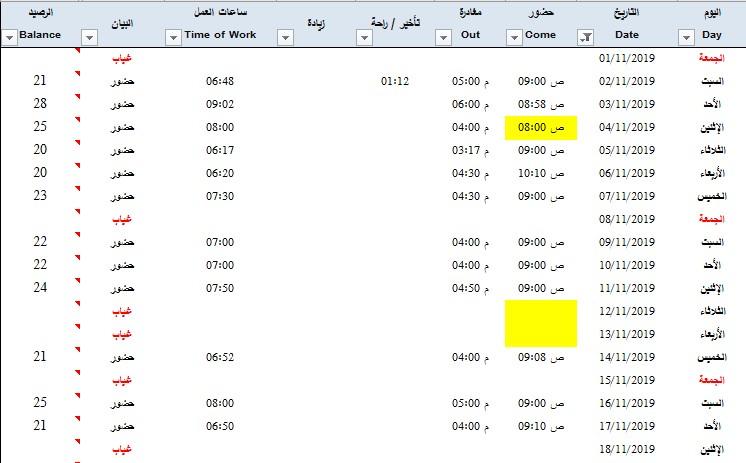Select Time of Work cell 07:50
This screenshot has width=746, height=463.
click(x=220, y=288)
